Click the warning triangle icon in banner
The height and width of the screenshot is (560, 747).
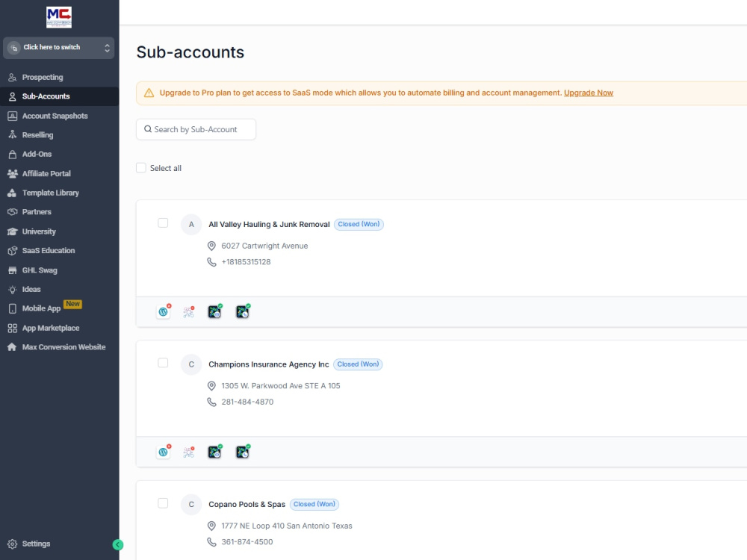[x=149, y=93]
